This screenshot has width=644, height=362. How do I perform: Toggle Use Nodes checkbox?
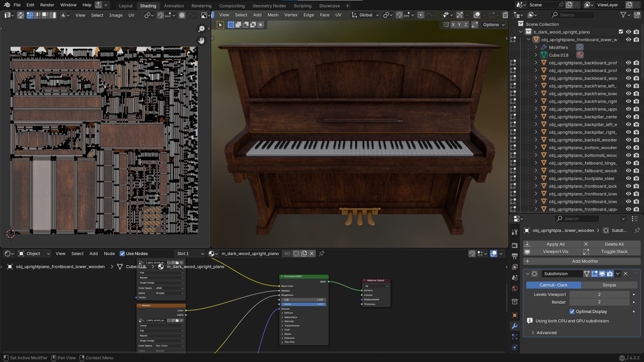point(122,253)
